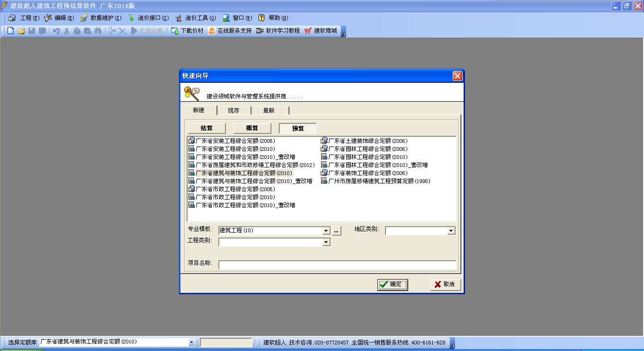Open the 选择定额库 dropdown in status bar

191,342
